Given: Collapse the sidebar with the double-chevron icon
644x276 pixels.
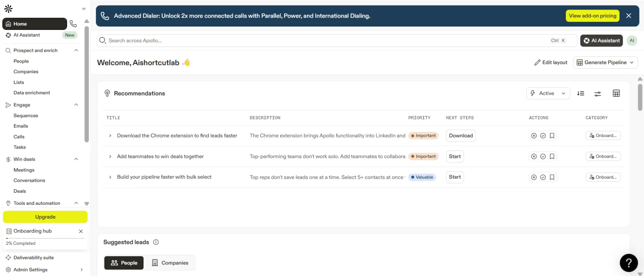Looking at the screenshot, I should (84, 8).
